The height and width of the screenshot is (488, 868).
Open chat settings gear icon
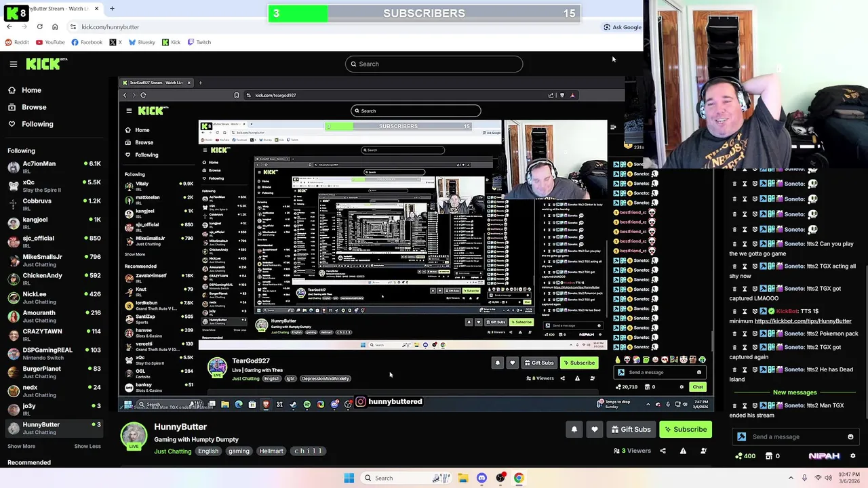tap(853, 456)
